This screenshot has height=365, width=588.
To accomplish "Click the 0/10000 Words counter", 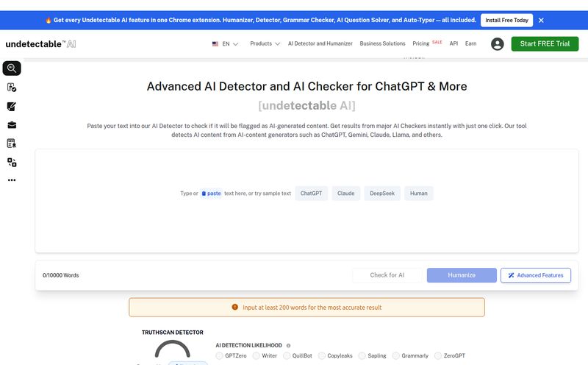I will [x=61, y=275].
